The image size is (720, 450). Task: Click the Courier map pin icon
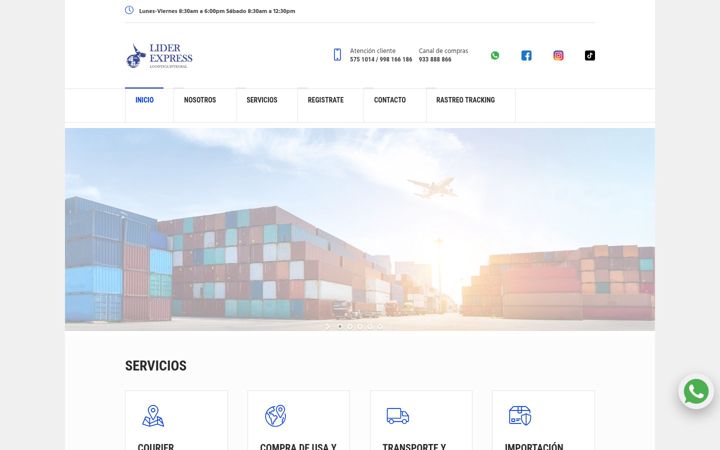tap(153, 416)
